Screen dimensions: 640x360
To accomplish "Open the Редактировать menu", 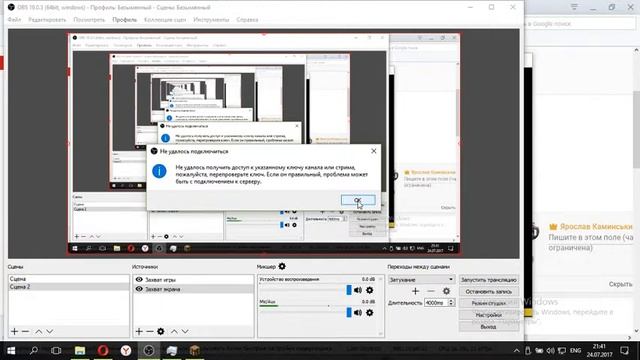I will coord(47,20).
